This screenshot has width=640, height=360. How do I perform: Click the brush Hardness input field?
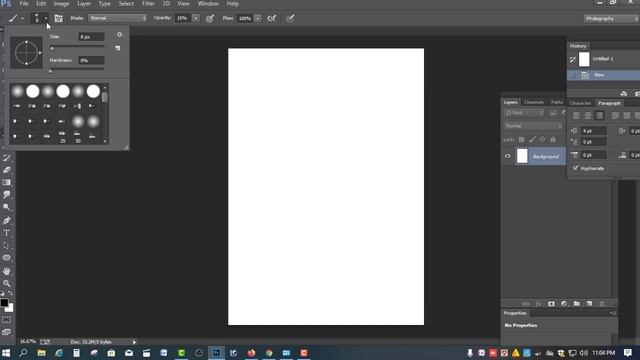91,60
